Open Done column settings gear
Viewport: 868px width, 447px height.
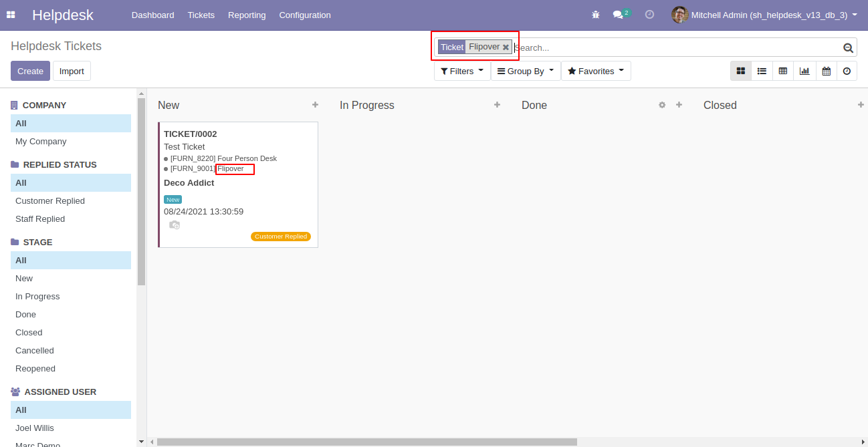pos(662,105)
